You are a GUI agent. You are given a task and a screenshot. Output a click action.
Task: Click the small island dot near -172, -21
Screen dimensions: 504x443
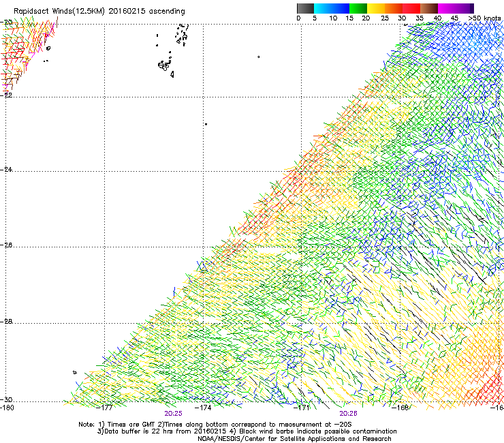tap(258, 57)
